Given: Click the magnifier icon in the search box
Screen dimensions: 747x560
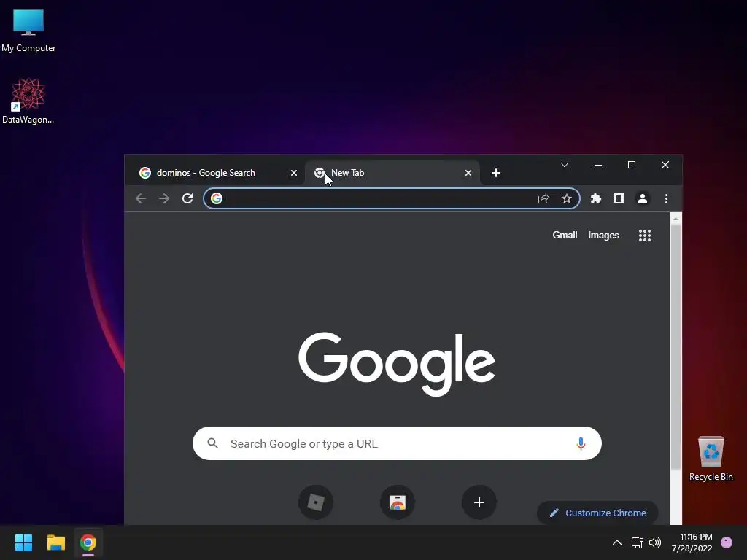Looking at the screenshot, I should (213, 444).
